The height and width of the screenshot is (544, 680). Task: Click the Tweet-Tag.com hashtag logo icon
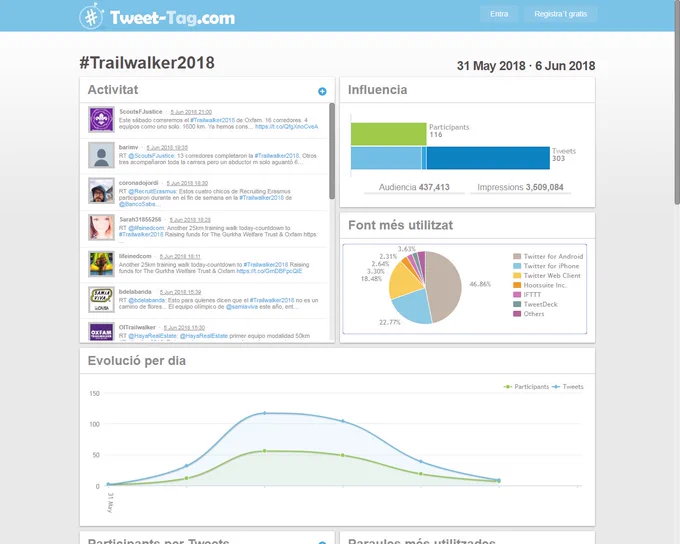coord(92,16)
